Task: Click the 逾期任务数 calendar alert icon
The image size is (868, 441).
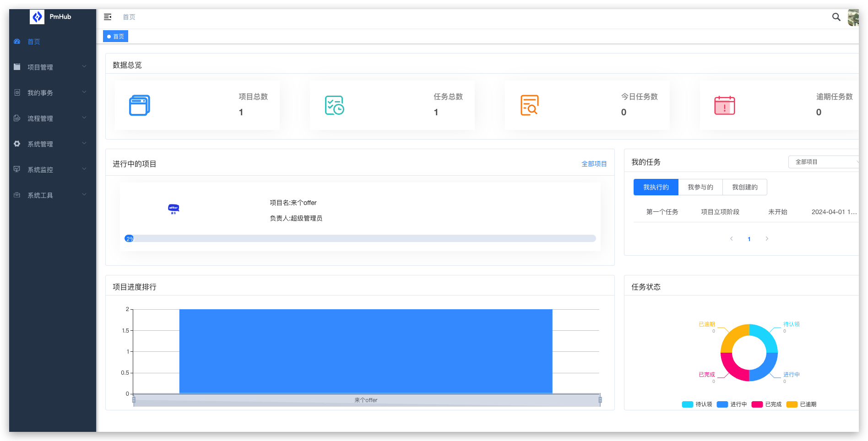Action: pyautogui.click(x=724, y=105)
